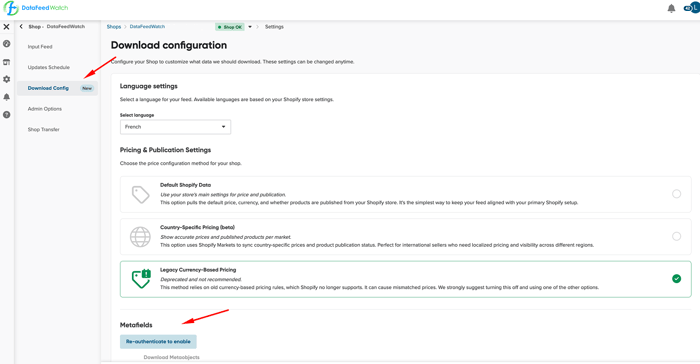Click the DataFeedWatch breadcrumb link
Image resolution: width=700 pixels, height=364 pixels.
[147, 27]
